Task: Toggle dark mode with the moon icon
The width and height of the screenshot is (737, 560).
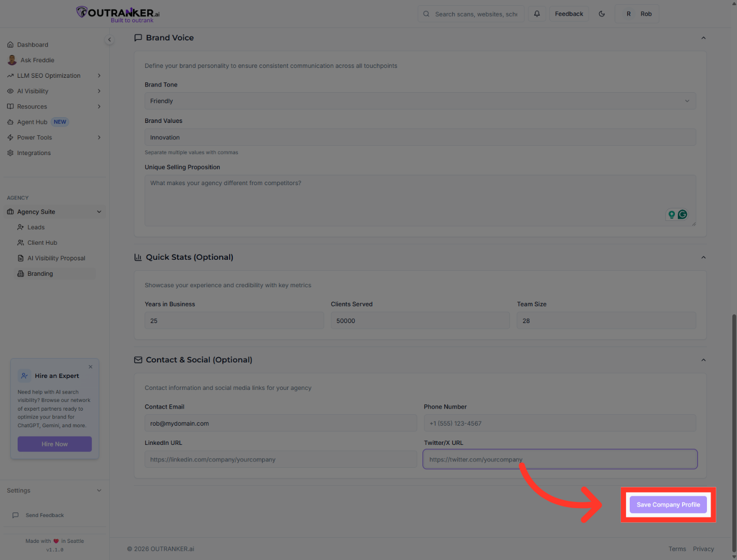Action: pos(602,13)
